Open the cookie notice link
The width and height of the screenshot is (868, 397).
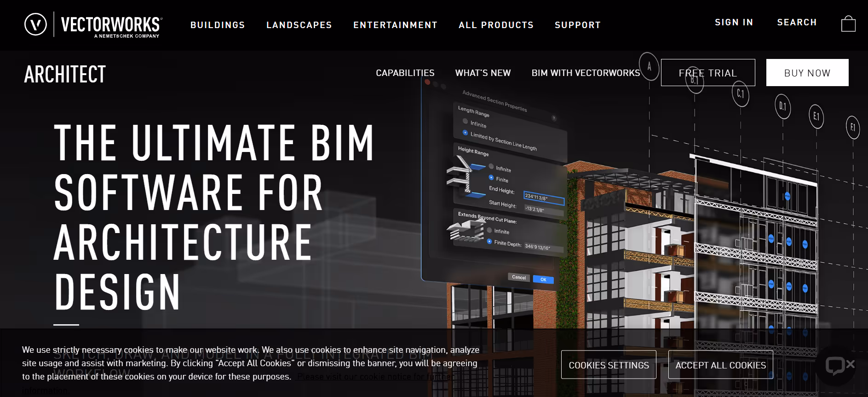(x=375, y=376)
